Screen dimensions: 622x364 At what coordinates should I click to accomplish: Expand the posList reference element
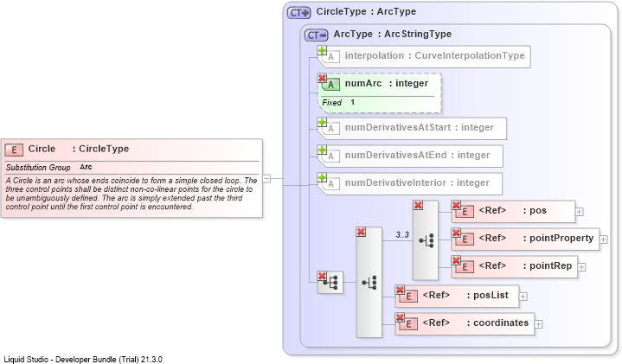523,297
